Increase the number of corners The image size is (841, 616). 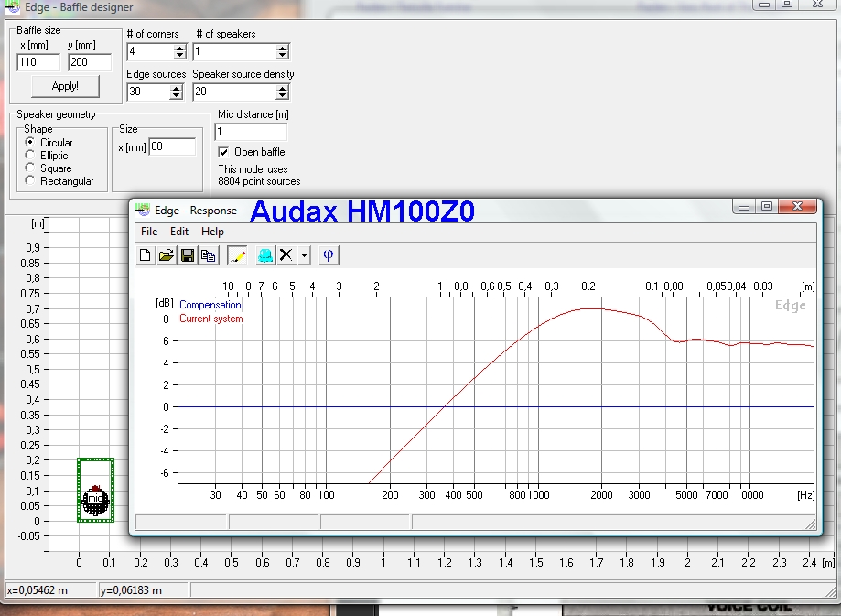pos(179,49)
